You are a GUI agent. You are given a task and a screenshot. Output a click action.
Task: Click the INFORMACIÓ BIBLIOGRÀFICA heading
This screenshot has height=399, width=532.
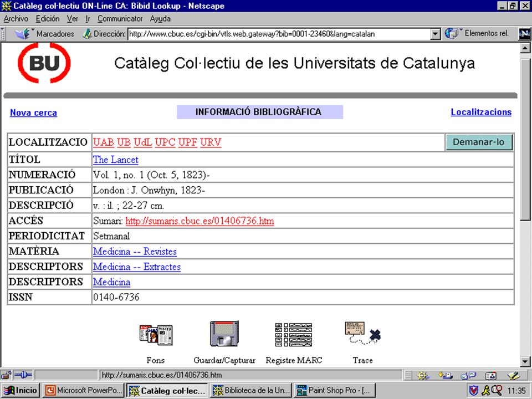tap(259, 112)
